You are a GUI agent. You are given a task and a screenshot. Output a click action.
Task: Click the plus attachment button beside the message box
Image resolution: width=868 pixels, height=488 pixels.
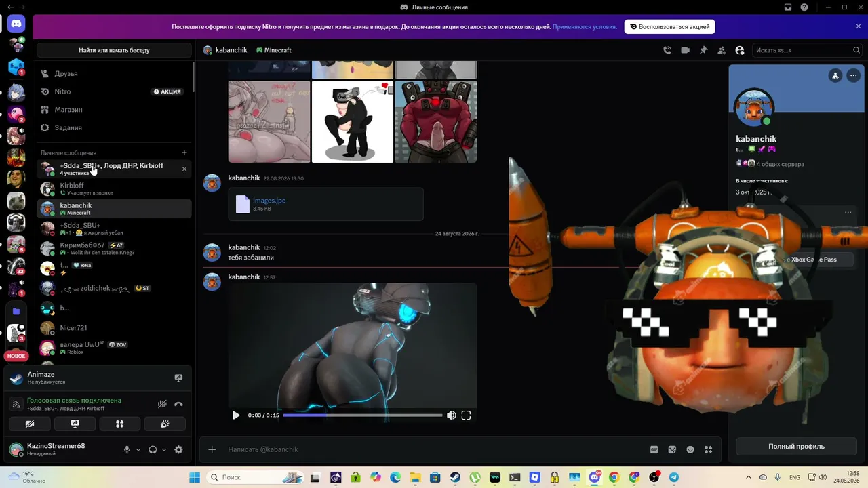[x=212, y=449]
